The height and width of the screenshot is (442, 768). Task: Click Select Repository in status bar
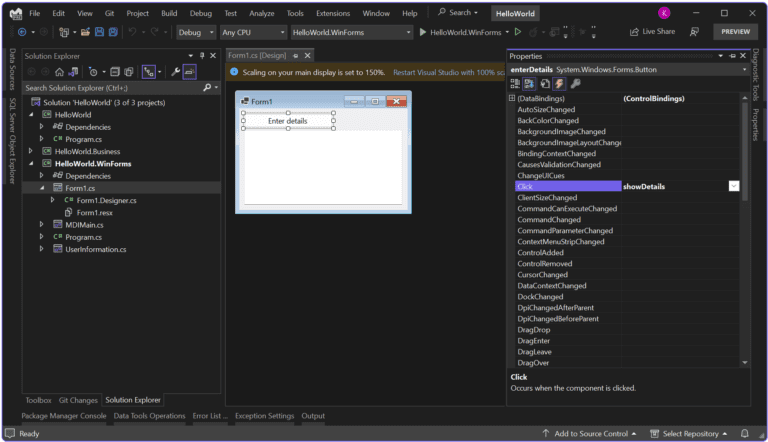point(689,434)
